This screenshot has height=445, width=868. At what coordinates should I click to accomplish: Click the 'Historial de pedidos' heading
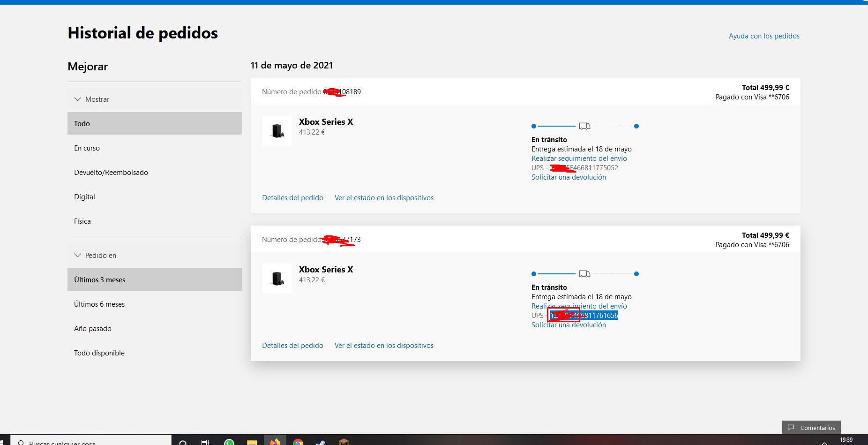point(143,33)
